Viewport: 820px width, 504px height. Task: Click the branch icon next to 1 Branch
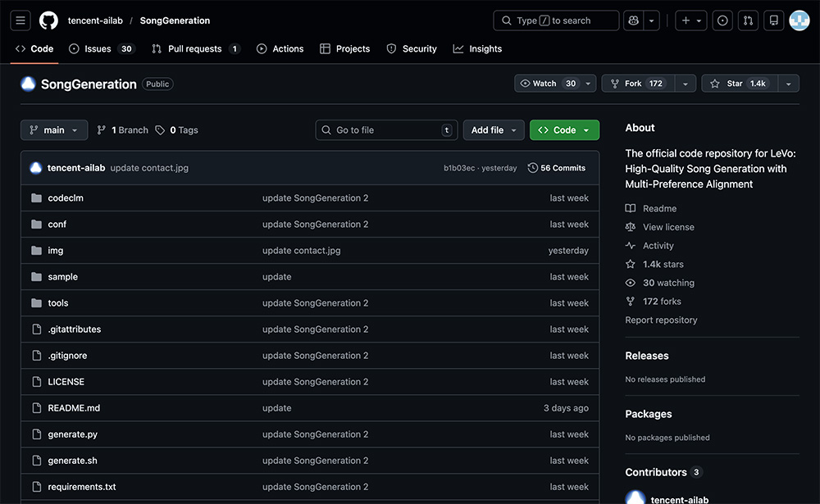coord(102,130)
